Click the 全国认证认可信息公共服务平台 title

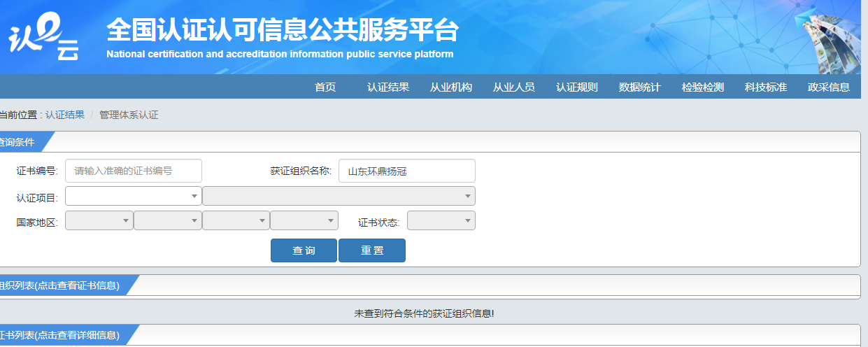[283, 29]
